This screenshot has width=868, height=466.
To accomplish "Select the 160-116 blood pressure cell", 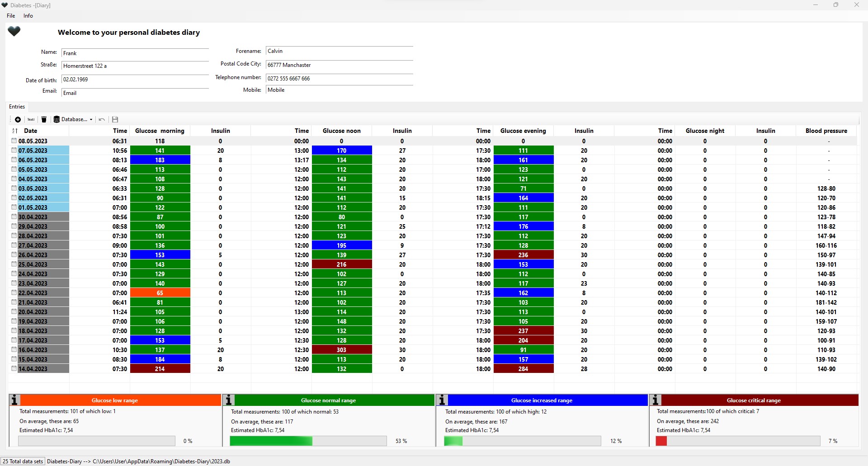I will (826, 245).
